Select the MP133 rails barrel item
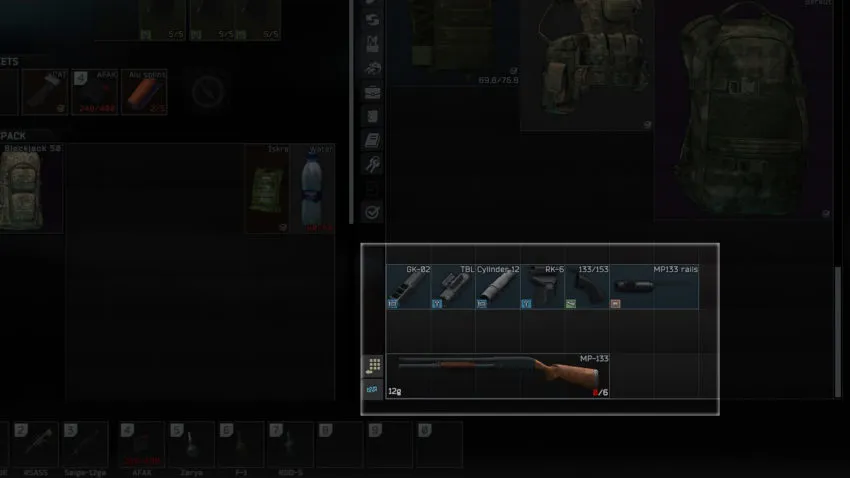Viewport: 850px width, 478px height. [654, 287]
